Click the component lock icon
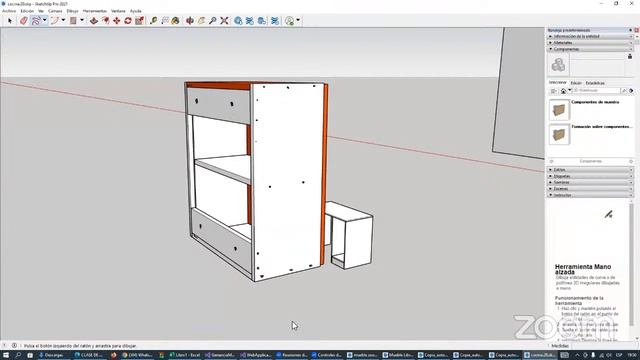 (x=630, y=56)
